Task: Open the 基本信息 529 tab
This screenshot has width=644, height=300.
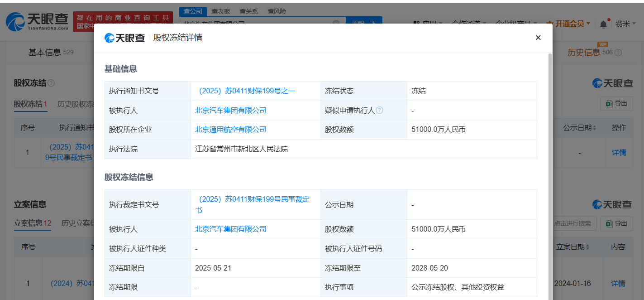Action: tap(51, 53)
